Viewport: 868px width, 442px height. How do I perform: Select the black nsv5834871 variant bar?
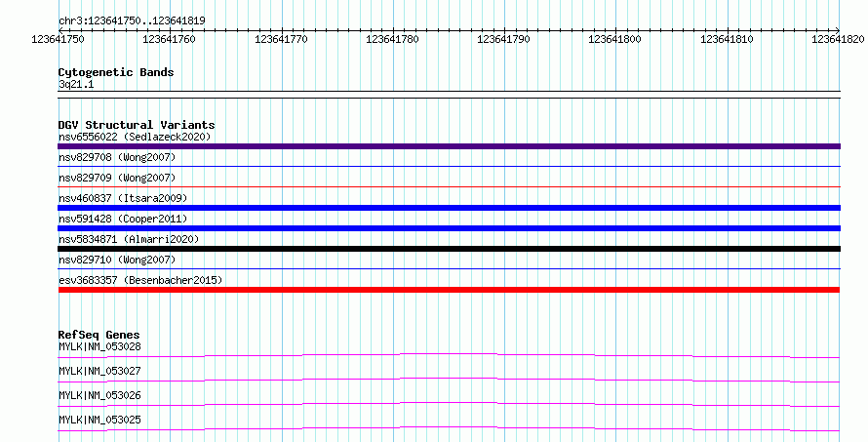[449, 249]
